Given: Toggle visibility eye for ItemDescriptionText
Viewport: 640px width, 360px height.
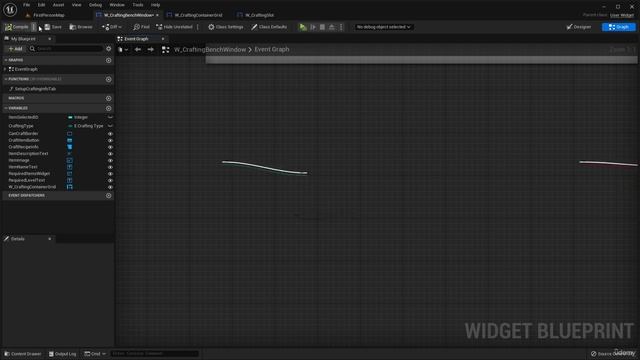Looking at the screenshot, I should click(110, 154).
